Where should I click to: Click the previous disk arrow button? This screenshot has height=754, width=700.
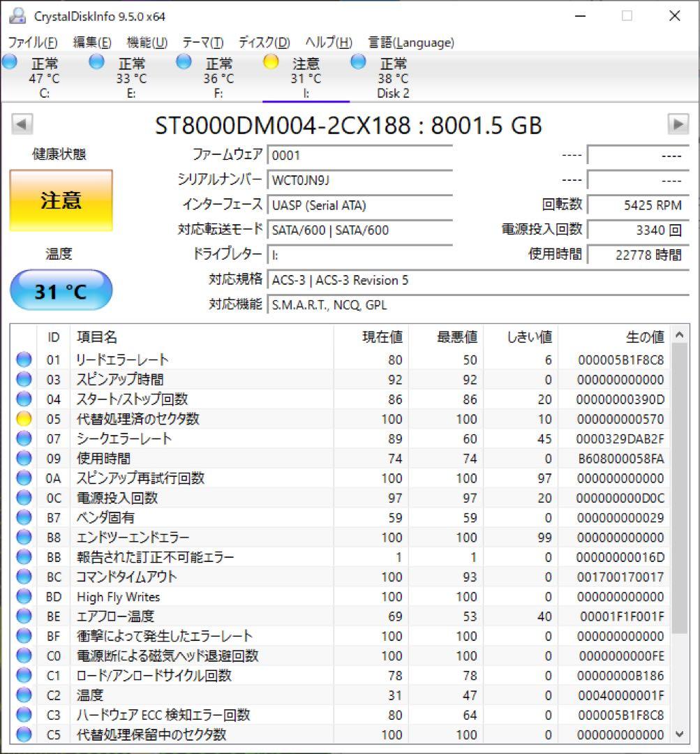coord(22,124)
